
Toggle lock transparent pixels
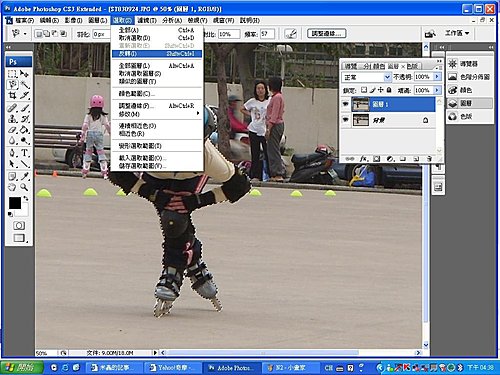[x=364, y=90]
